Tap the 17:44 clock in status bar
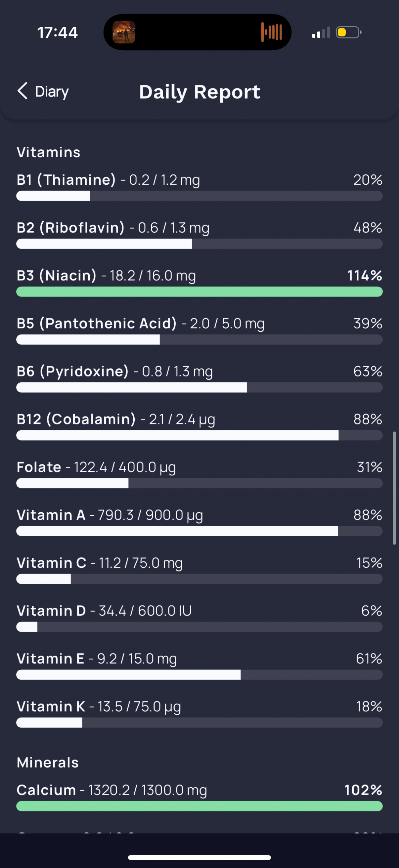This screenshot has width=399, height=868. [58, 33]
